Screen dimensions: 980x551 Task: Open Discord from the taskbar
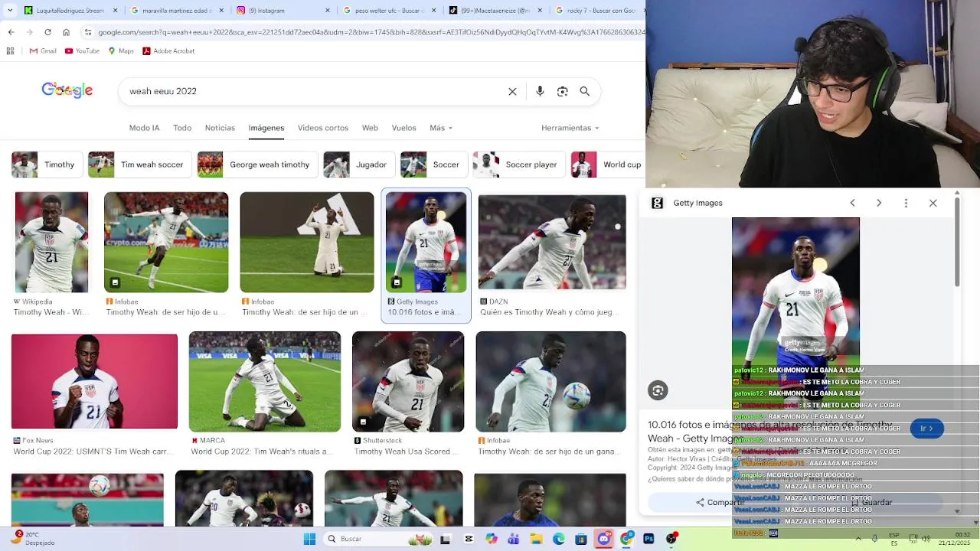tap(603, 539)
